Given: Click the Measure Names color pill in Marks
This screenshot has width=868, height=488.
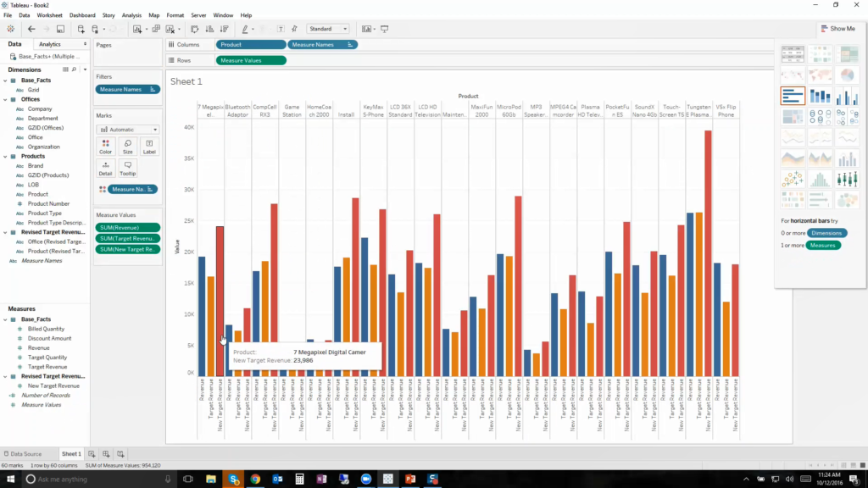Looking at the screenshot, I should point(132,189).
